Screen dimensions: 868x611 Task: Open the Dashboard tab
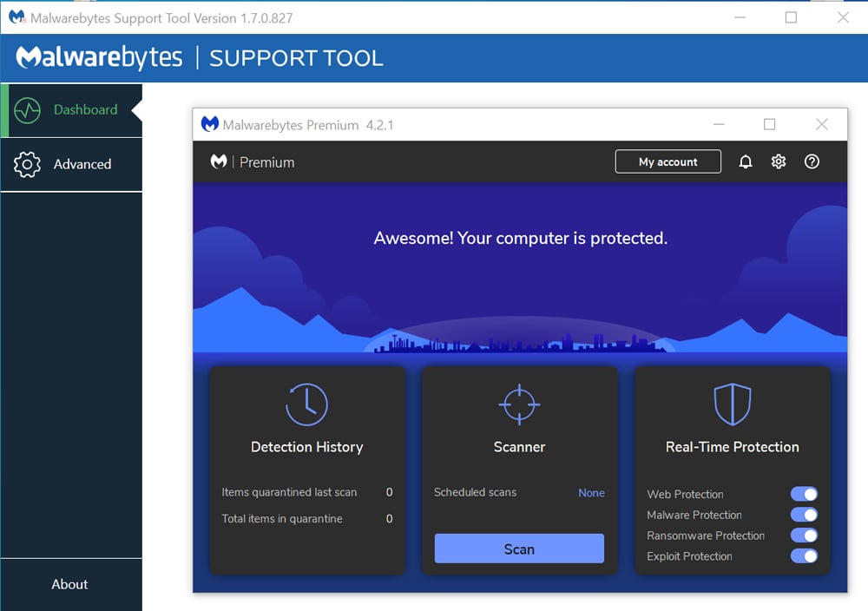85,110
